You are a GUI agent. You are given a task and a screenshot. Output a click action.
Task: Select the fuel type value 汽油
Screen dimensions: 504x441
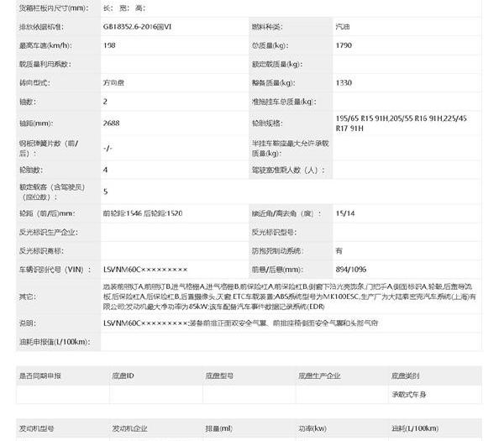point(343,27)
